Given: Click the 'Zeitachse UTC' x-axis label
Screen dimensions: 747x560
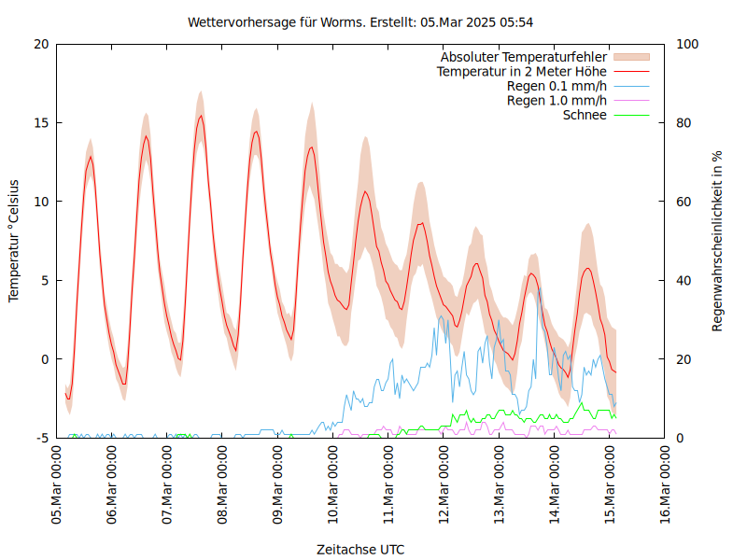Looking at the screenshot, I should coord(360,549).
